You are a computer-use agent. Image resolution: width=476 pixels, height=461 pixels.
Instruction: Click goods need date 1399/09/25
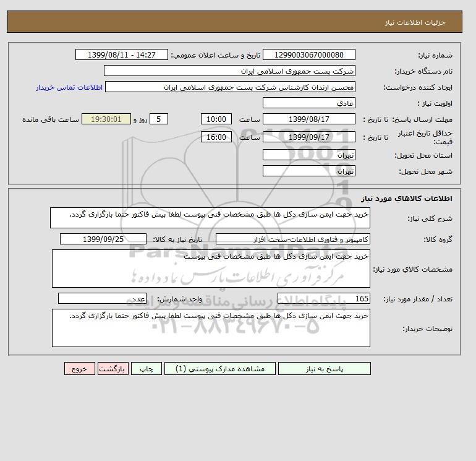coord(103,239)
